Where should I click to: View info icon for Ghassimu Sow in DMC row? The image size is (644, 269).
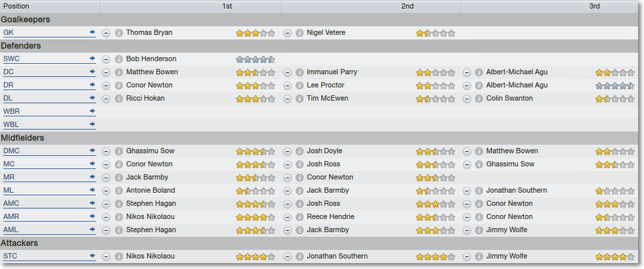[x=119, y=151]
